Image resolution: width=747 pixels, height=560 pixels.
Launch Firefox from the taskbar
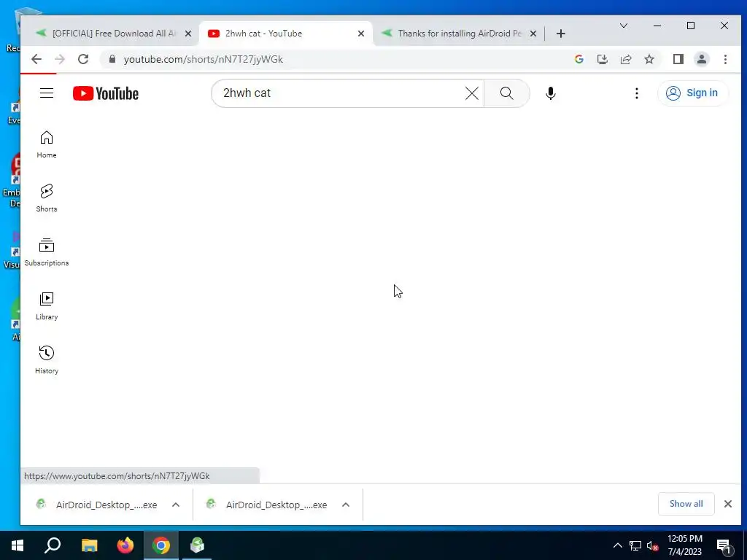125,545
